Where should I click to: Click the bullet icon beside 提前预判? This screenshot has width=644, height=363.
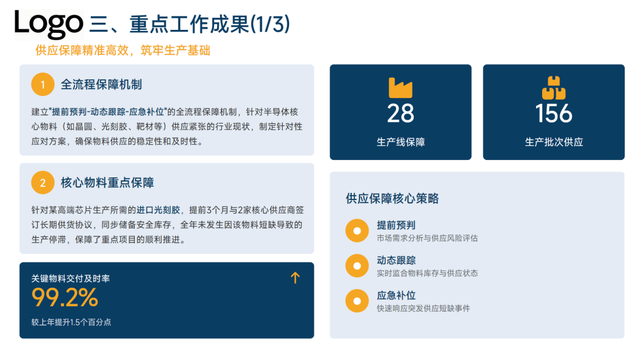click(x=357, y=230)
